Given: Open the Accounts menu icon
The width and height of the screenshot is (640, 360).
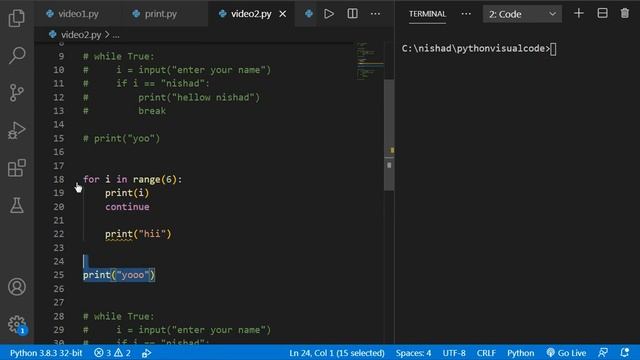Looking at the screenshot, I should (x=17, y=287).
